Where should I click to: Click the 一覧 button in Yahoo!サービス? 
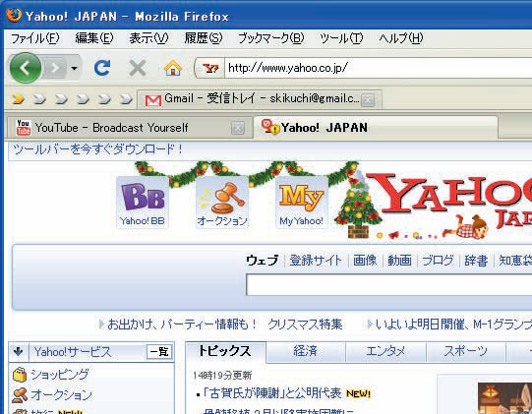(159, 352)
